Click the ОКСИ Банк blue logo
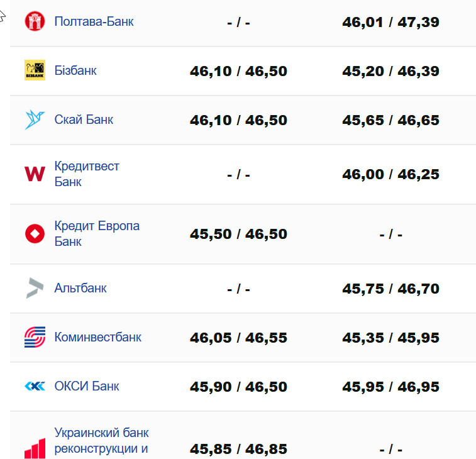The height and width of the screenshot is (459, 476). (35, 386)
